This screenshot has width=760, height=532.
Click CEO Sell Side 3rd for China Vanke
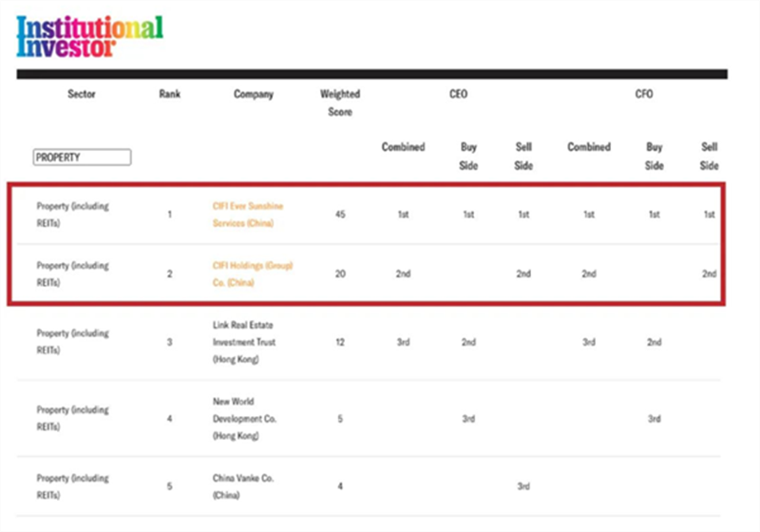click(523, 486)
